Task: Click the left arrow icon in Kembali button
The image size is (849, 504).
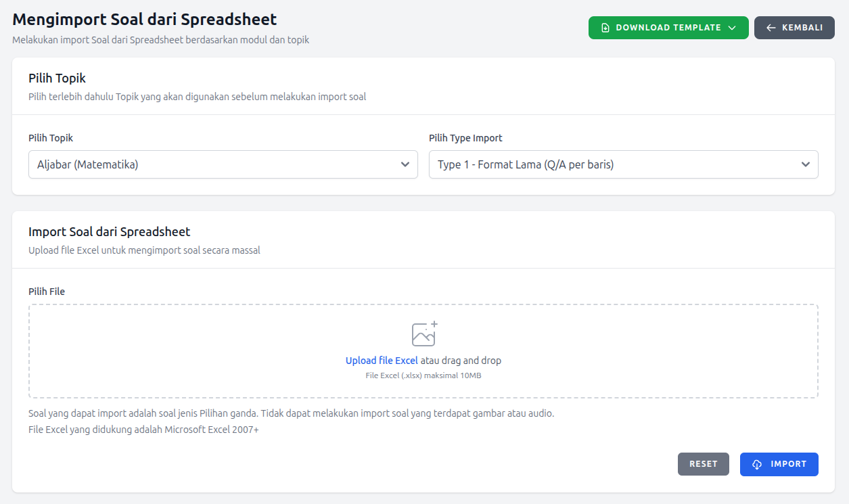Action: pos(771,28)
